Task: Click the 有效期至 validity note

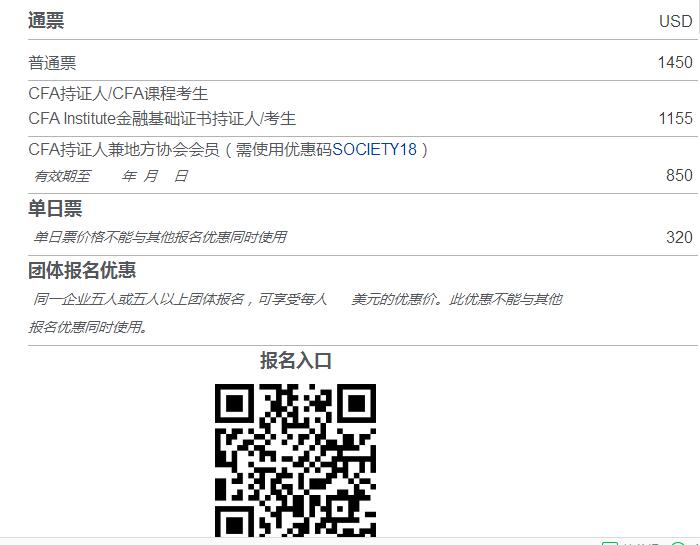Action: [x=111, y=176]
